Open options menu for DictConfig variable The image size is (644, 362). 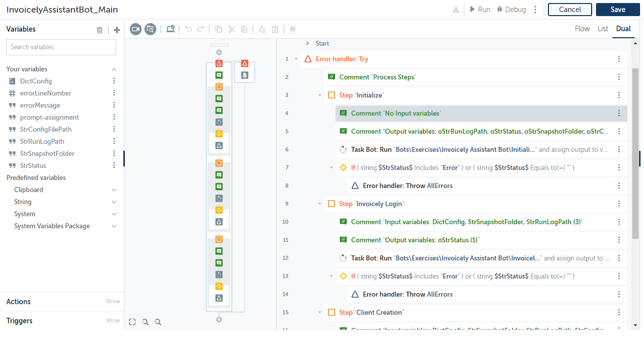click(x=114, y=81)
